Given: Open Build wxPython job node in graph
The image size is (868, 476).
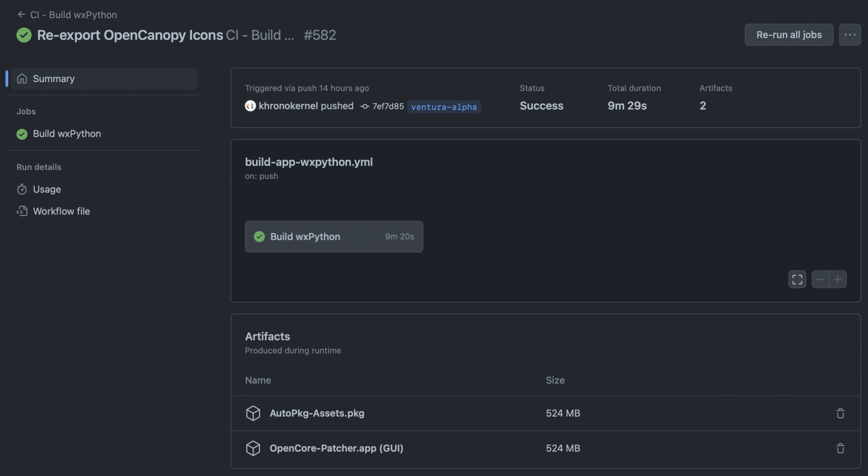Looking at the screenshot, I should [x=334, y=237].
